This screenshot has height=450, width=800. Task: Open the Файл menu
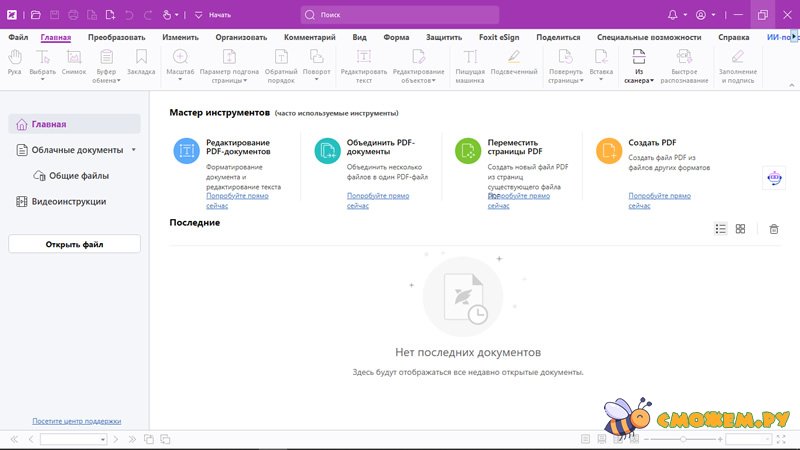click(x=18, y=36)
